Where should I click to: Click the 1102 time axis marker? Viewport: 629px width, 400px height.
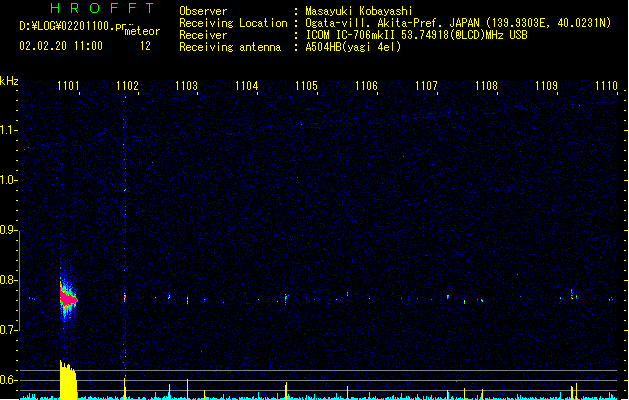point(127,86)
